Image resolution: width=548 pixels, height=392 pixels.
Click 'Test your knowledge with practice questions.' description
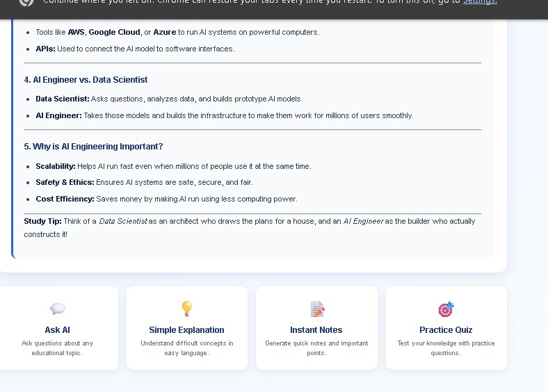(x=446, y=348)
